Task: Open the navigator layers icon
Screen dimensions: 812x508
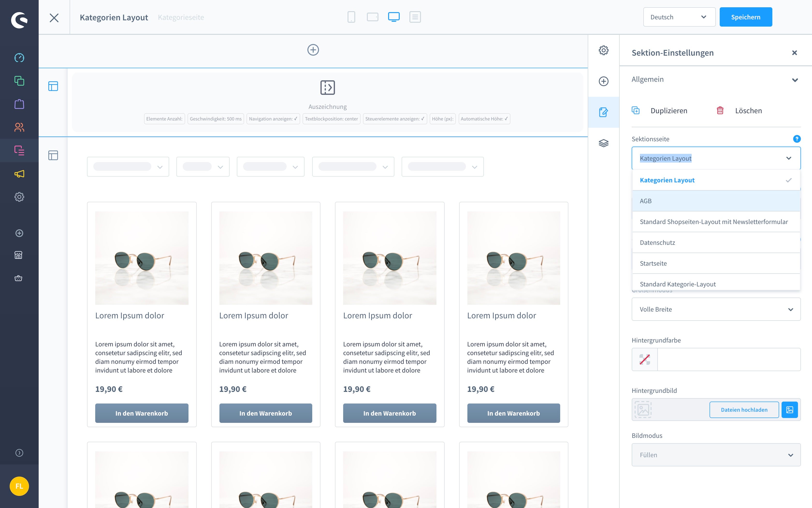Action: (604, 143)
